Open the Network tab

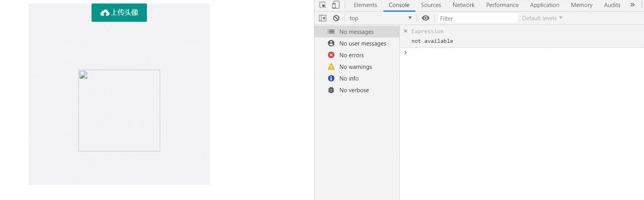coord(463,5)
